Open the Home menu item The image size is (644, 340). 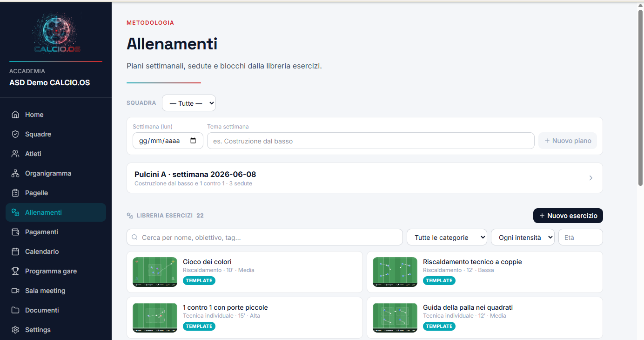coord(56,115)
